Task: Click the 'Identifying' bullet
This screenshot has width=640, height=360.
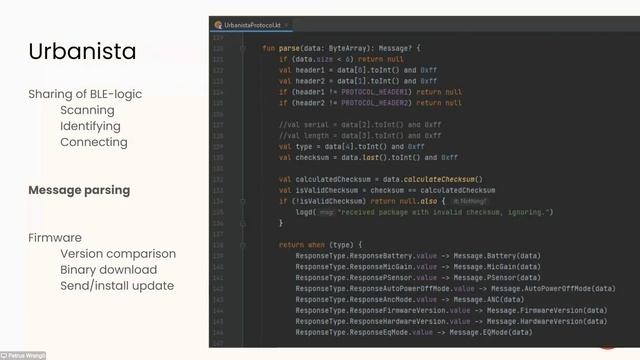Action: tap(90, 126)
